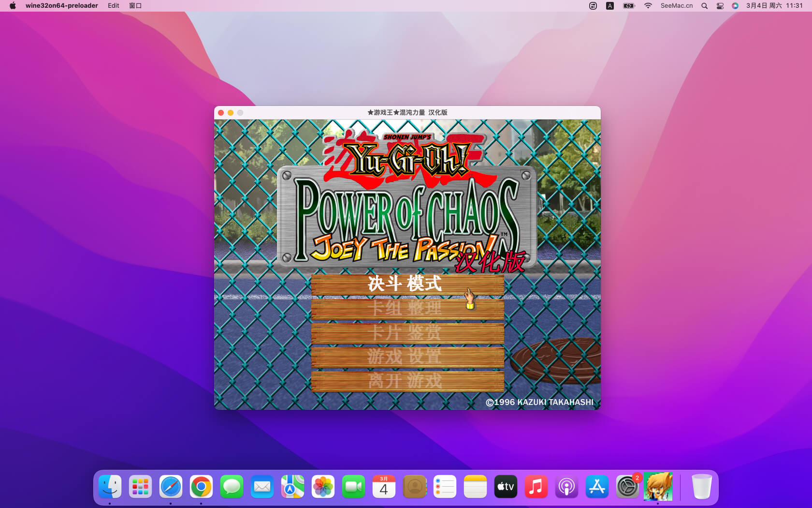Open the Wi-Fi menu
The image size is (812, 508).
(x=648, y=6)
